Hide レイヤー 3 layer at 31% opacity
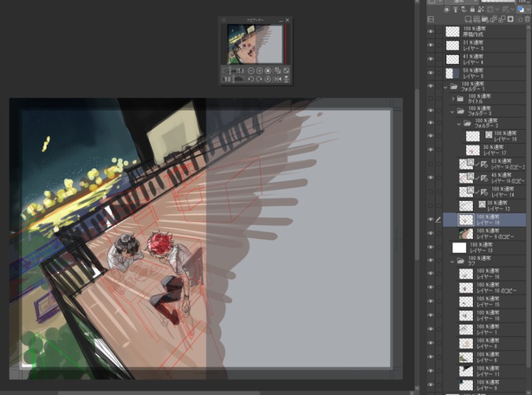 (430, 45)
